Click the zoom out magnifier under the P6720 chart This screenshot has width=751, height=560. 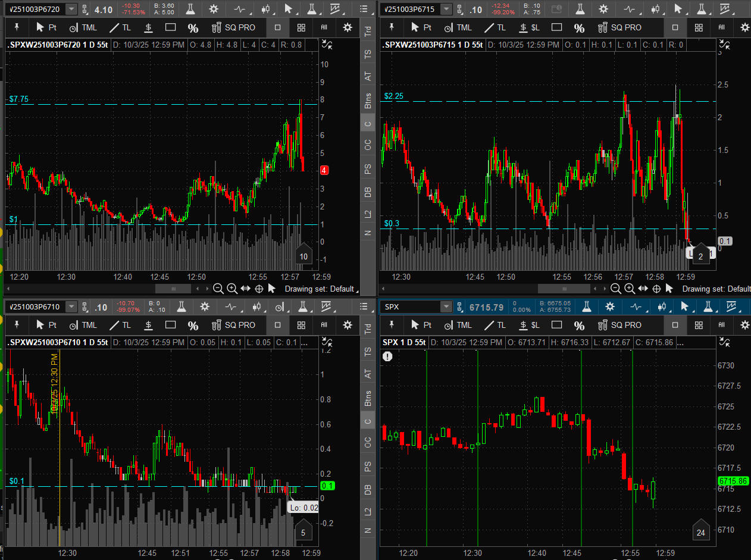pyautogui.click(x=218, y=289)
